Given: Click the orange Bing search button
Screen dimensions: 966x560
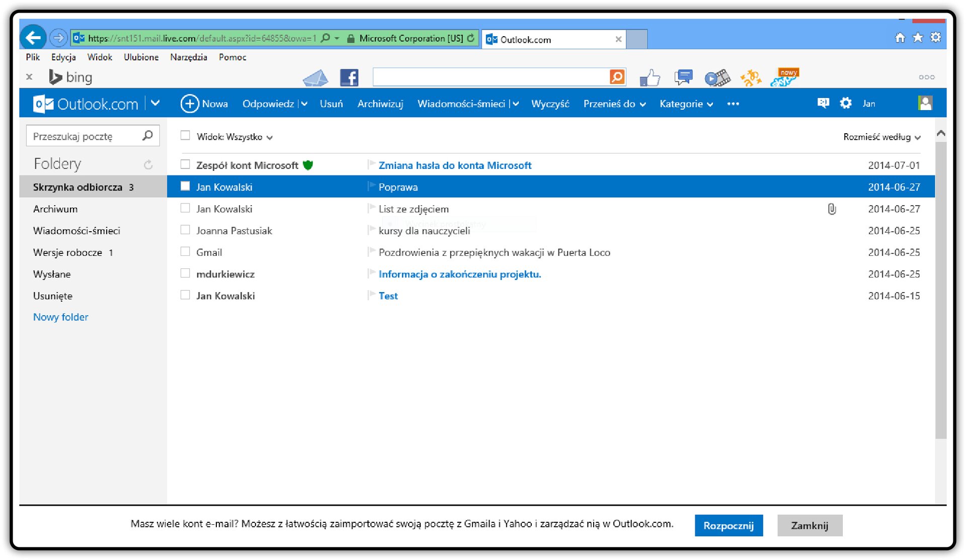Looking at the screenshot, I should 617,77.
